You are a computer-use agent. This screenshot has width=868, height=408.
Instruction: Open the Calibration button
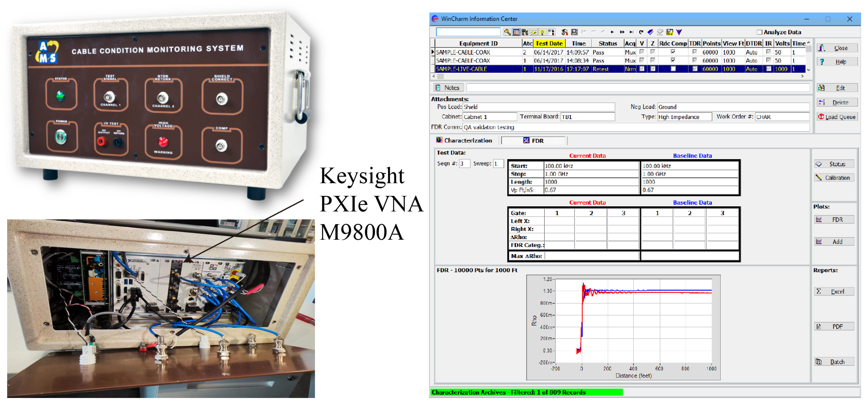(834, 178)
